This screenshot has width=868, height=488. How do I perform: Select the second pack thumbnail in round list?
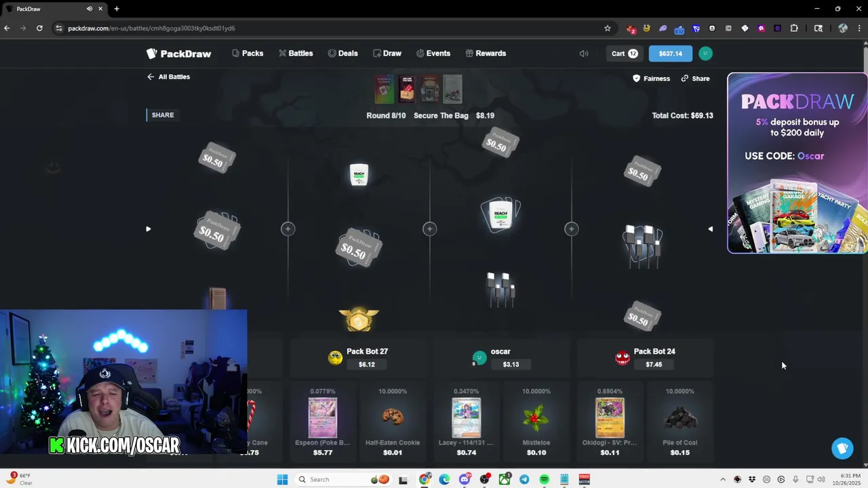[x=407, y=89]
